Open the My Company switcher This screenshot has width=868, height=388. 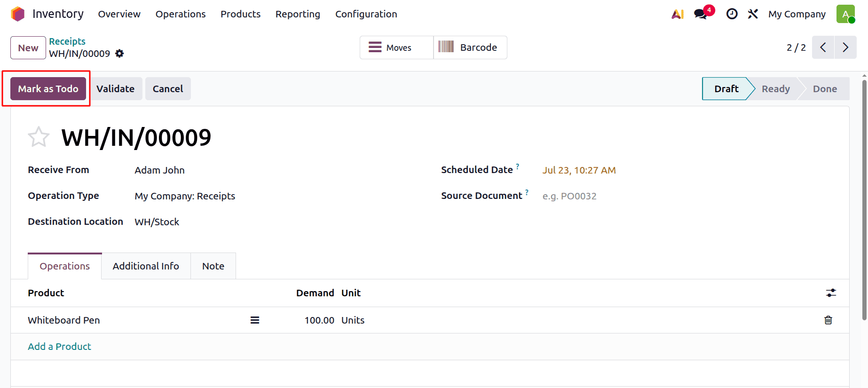(x=797, y=14)
